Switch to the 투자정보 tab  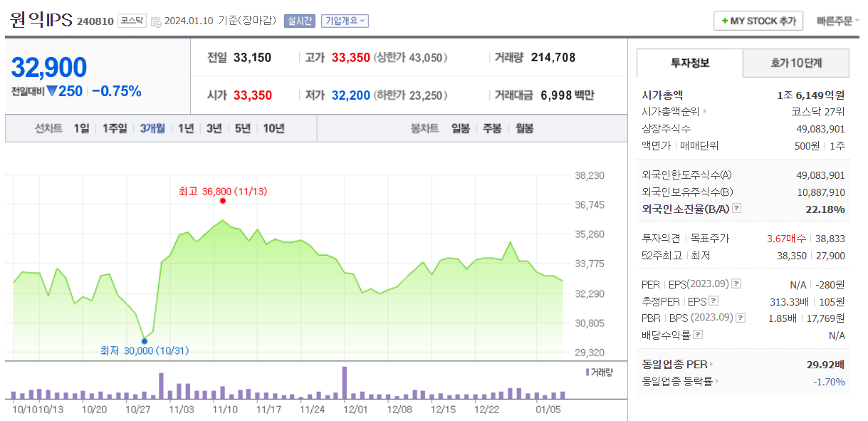point(689,63)
